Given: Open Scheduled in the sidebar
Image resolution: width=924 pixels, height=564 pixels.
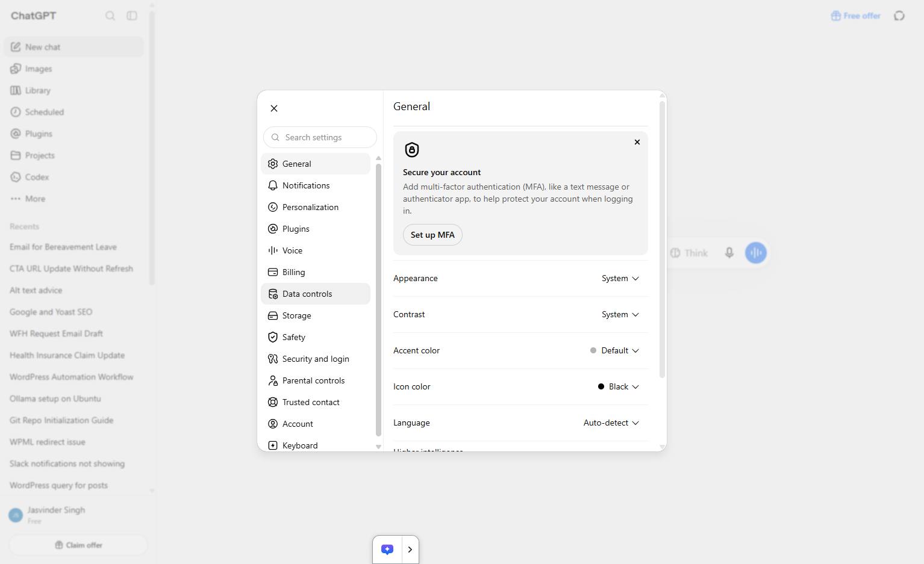Looking at the screenshot, I should (x=73, y=112).
